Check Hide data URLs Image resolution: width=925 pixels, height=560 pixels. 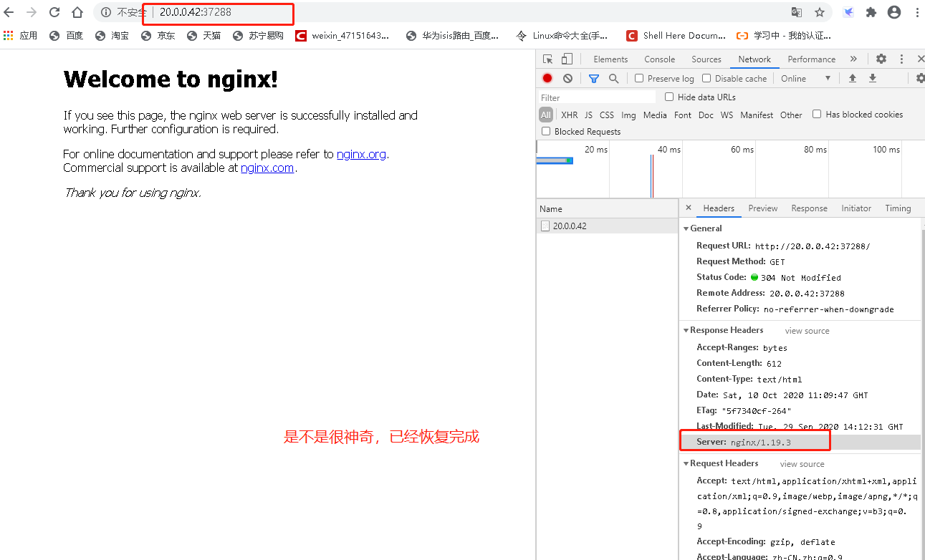click(669, 97)
